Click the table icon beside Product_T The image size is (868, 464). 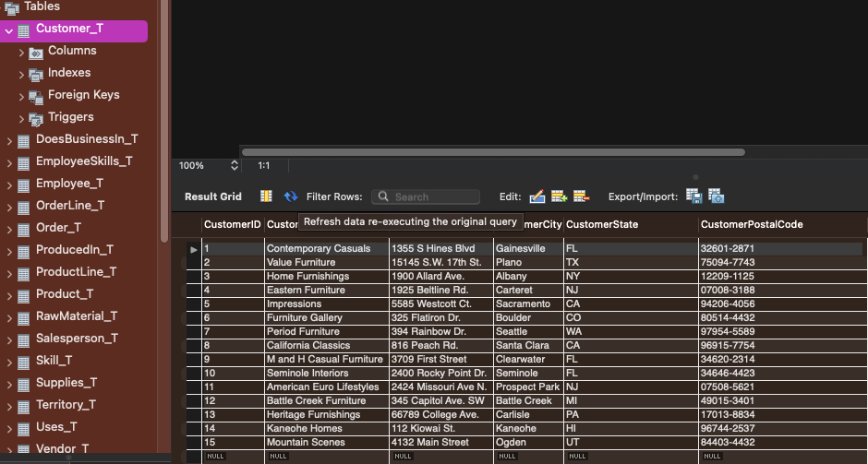point(24,296)
